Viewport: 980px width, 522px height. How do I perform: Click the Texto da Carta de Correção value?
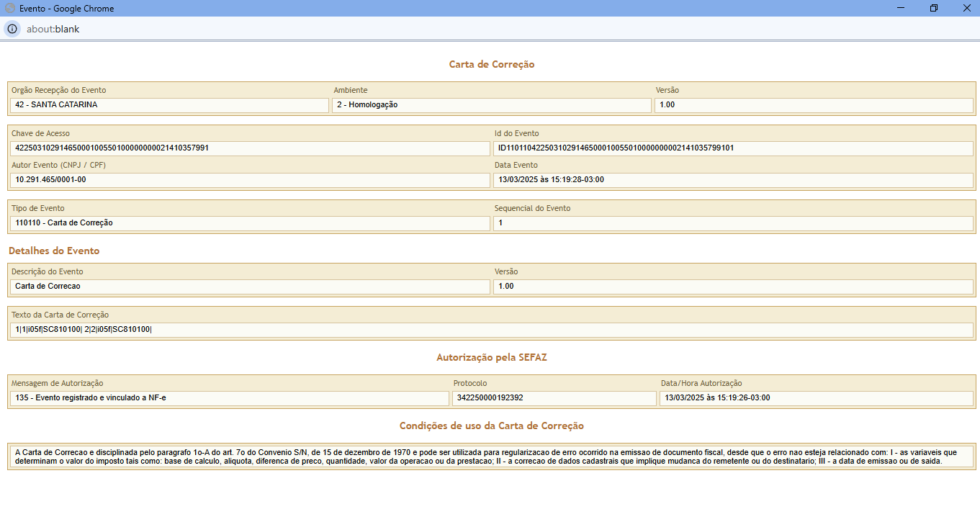tap(492, 330)
